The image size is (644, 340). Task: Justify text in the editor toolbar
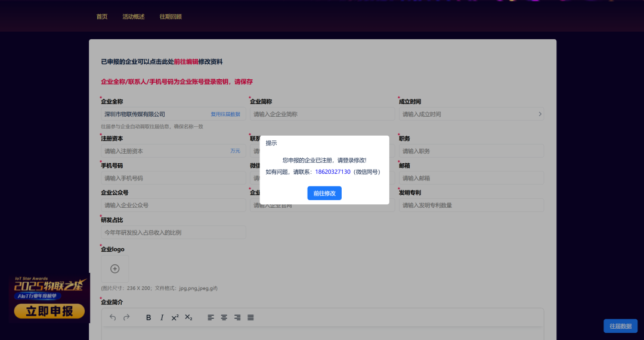[250, 317]
